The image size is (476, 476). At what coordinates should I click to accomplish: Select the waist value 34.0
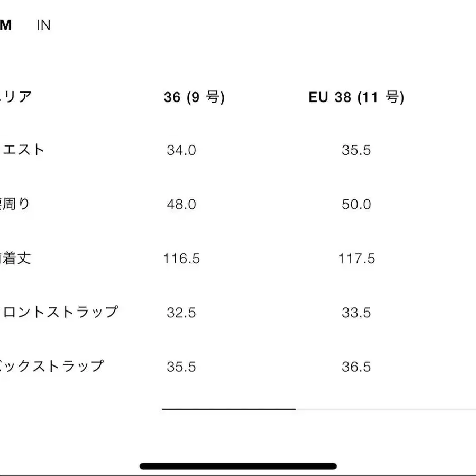click(x=181, y=150)
